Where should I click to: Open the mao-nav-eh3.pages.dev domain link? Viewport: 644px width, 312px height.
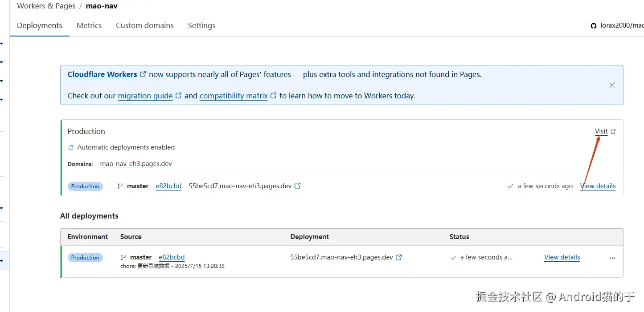pos(136,164)
